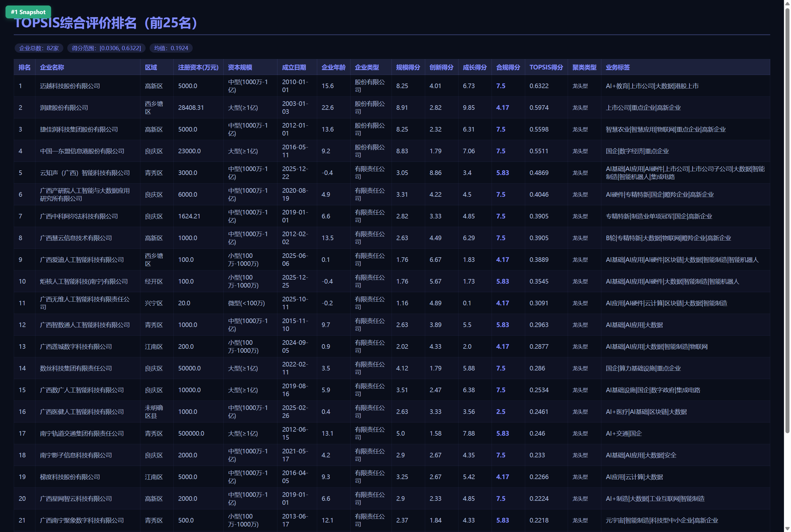
Task: Select company name 捷佳润科技集团股份有限公司
Action: tap(79, 129)
